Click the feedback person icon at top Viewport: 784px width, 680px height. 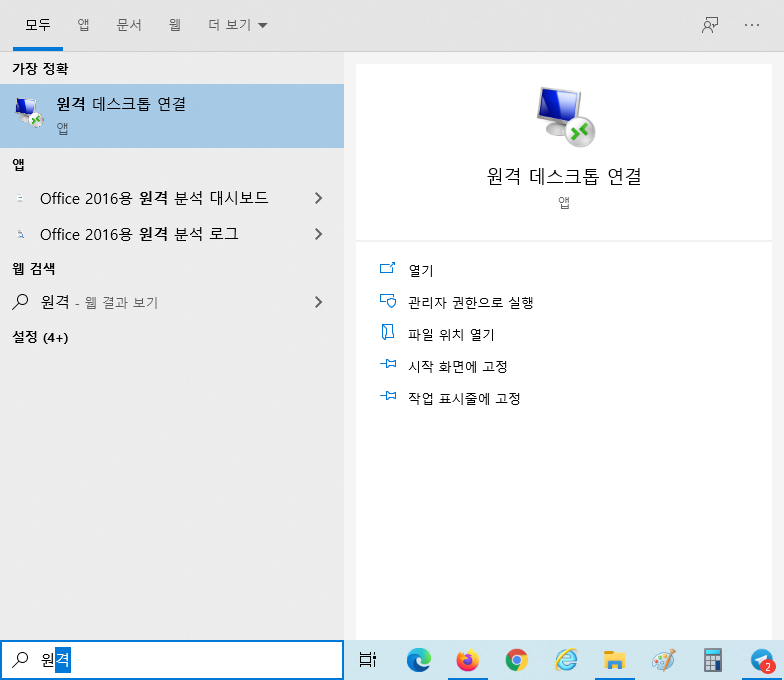(710, 25)
